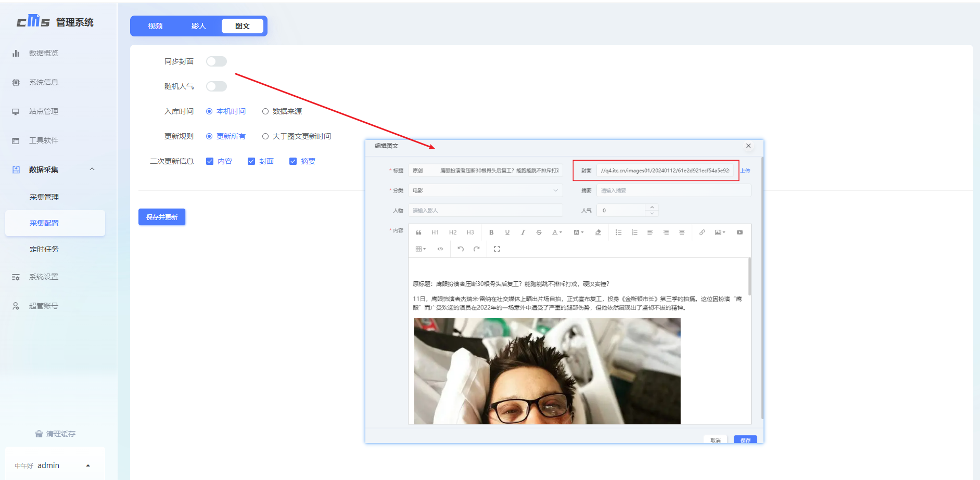
Task: Open the font color dropdown in editor
Action: tap(557, 232)
